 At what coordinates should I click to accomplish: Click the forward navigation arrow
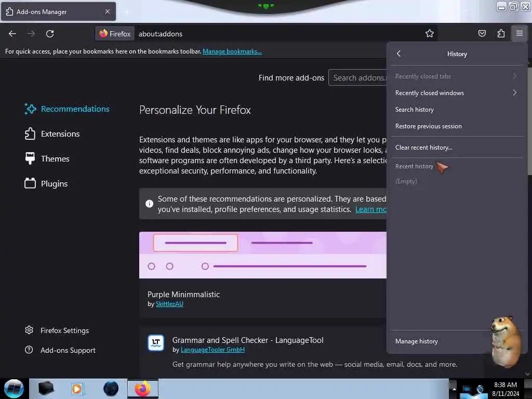click(31, 34)
